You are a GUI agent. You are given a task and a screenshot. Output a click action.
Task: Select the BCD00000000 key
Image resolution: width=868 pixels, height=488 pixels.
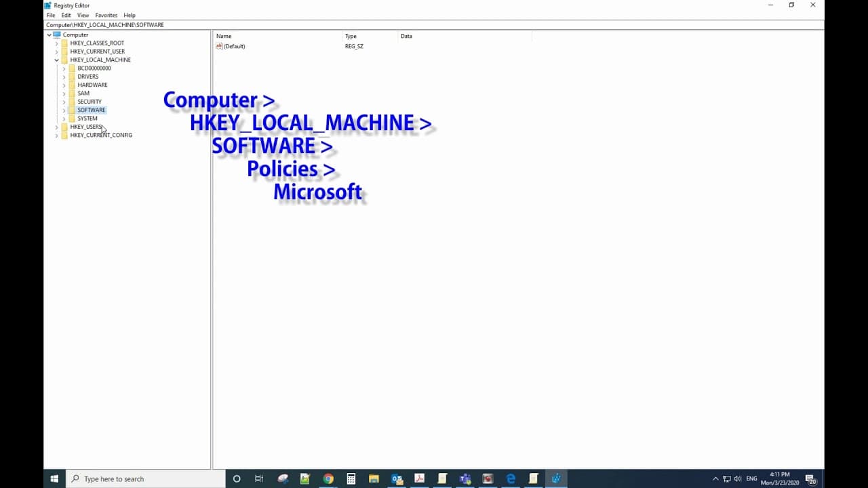[94, 68]
